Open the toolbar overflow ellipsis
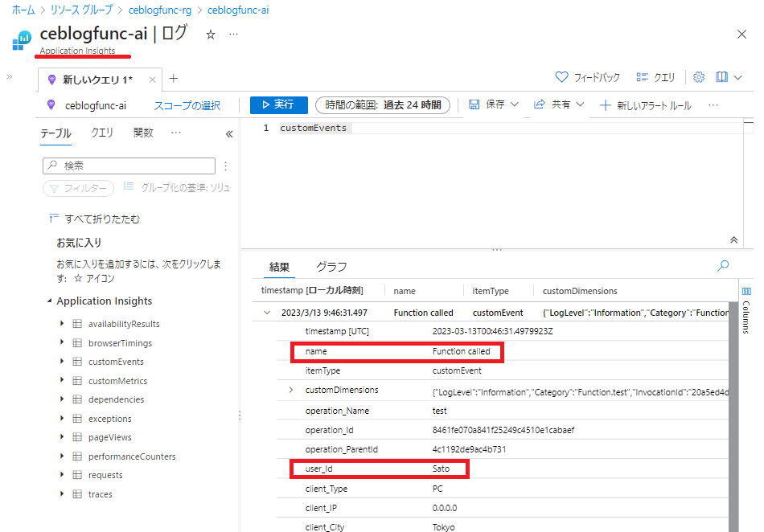764x532 pixels. click(713, 105)
